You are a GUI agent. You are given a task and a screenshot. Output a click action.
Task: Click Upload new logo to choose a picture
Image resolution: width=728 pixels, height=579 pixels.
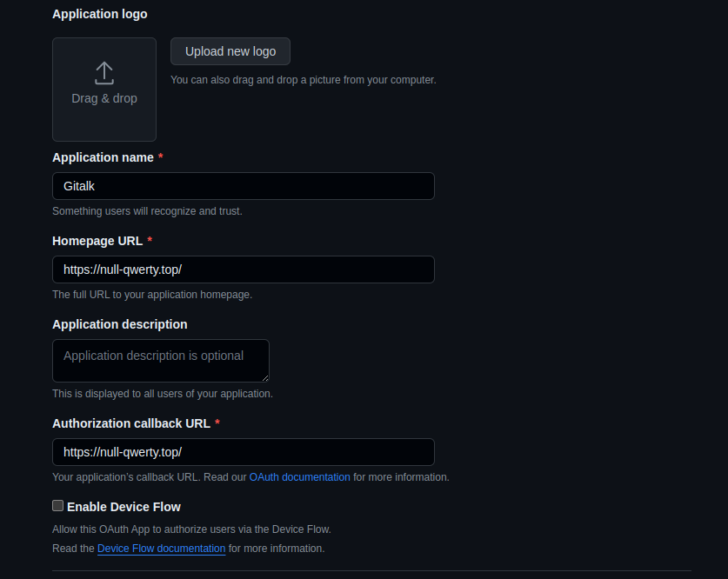(230, 50)
